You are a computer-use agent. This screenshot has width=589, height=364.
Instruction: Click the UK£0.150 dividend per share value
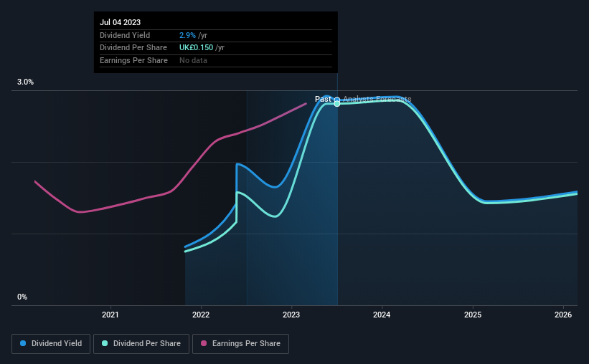196,48
